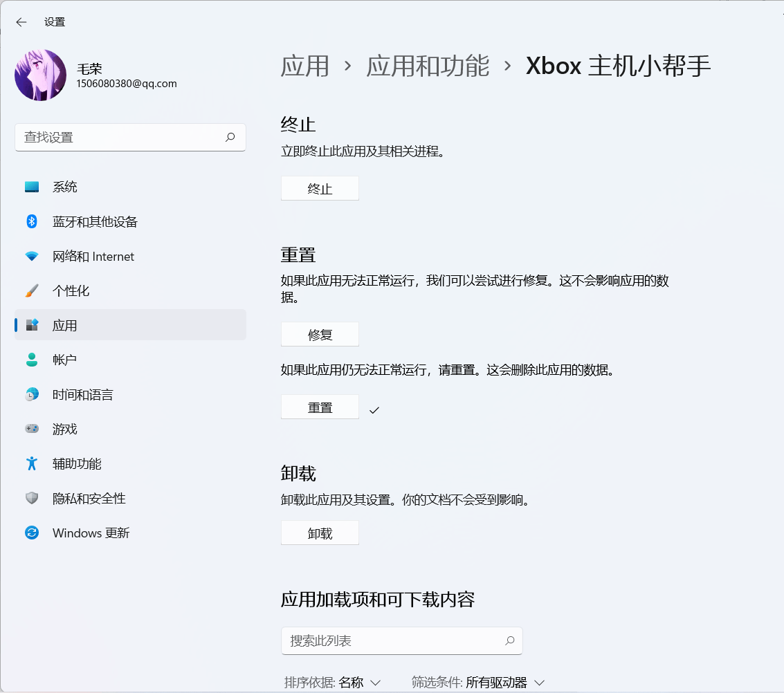Click the 帐户 person icon
The width and height of the screenshot is (784, 693).
(x=32, y=360)
